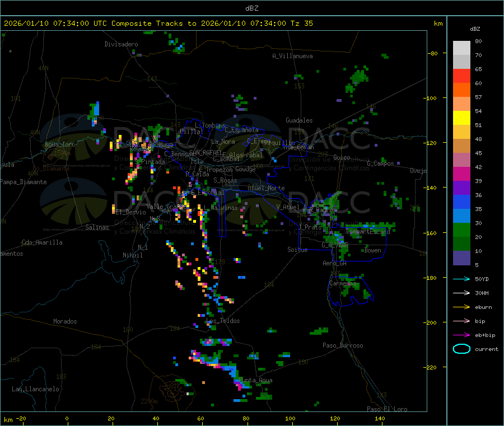Click the Guadales map label
The image size is (504, 426).
click(x=299, y=120)
